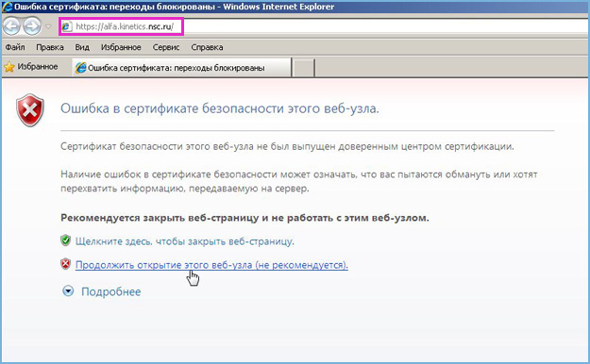590x364 pixels.
Task: Open the Правка menu
Action: coord(50,47)
